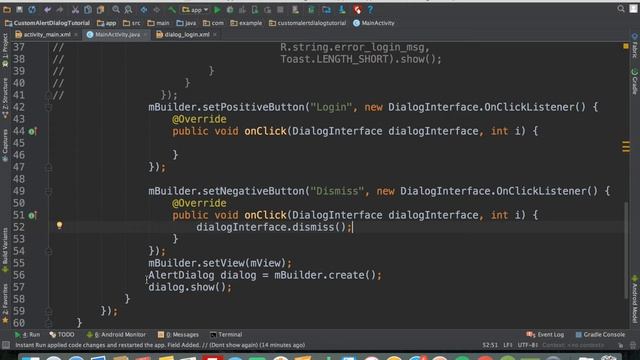The height and width of the screenshot is (360, 640).
Task: Click customalertdialogtutorial breadcrumb folder
Action: click(307, 23)
